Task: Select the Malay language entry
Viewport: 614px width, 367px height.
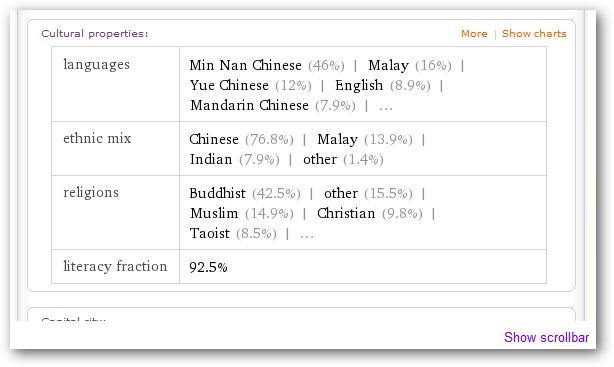Action: [388, 65]
